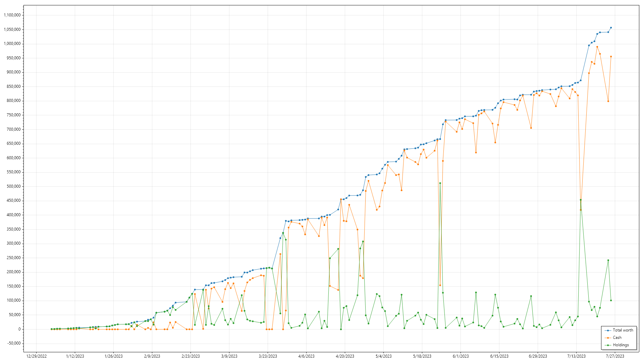644x362 pixels.
Task: Click the 1,100,000 y-axis label
Action: pyautogui.click(x=12, y=15)
